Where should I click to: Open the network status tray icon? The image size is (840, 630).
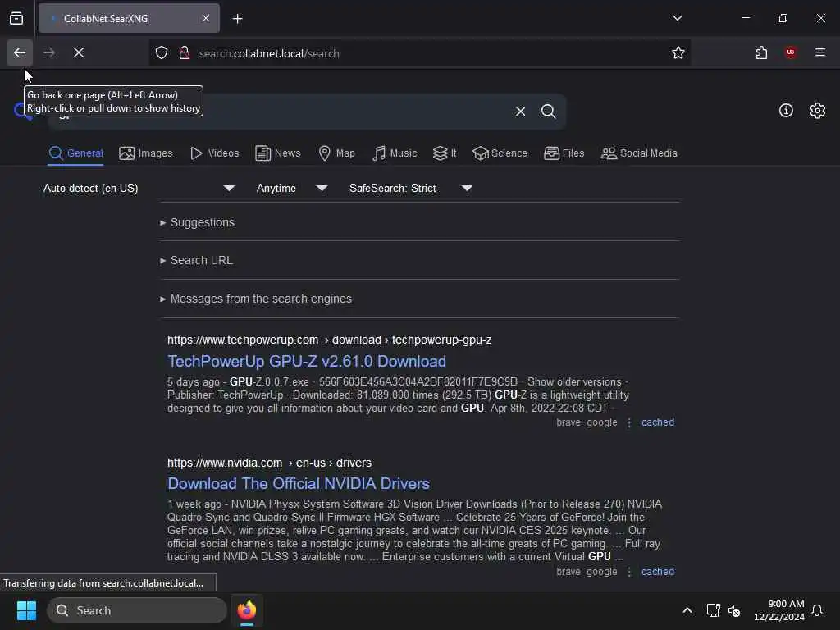713,610
